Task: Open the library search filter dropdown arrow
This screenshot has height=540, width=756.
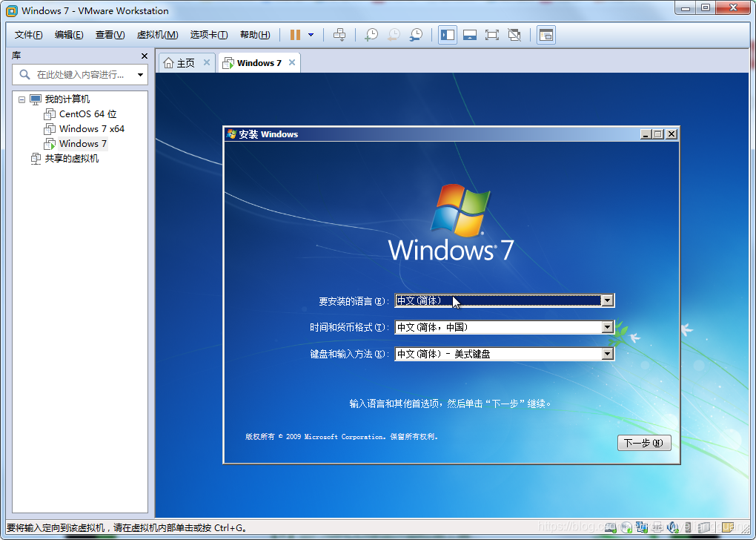Action: (140, 75)
